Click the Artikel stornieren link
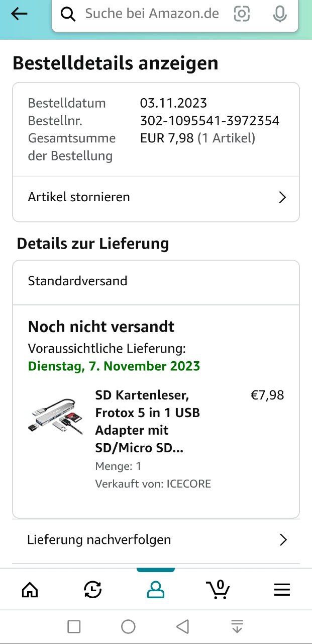Screen dimensions: 312x644 click(79, 197)
